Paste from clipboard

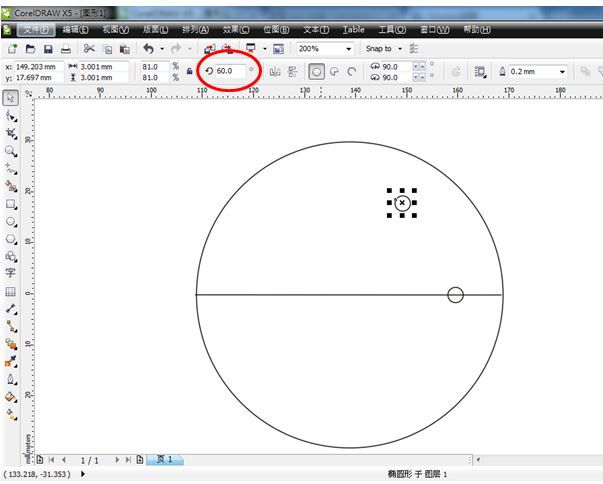[x=125, y=49]
